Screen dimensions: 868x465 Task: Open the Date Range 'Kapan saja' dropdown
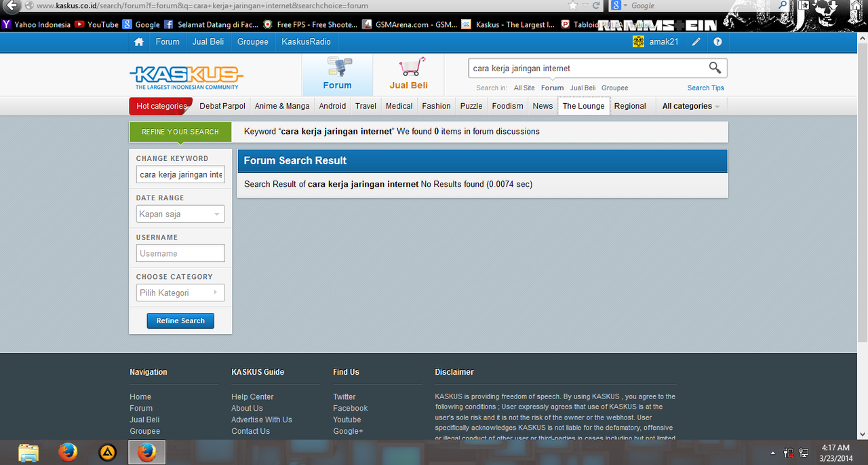tap(180, 214)
